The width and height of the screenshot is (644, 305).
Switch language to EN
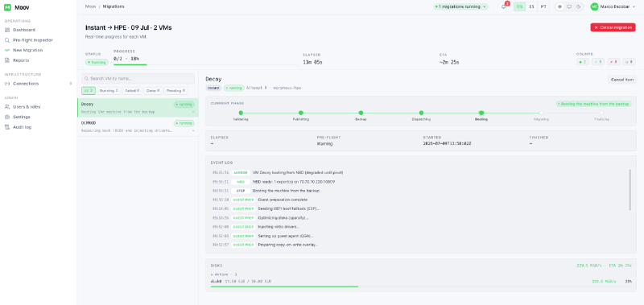(519, 7)
